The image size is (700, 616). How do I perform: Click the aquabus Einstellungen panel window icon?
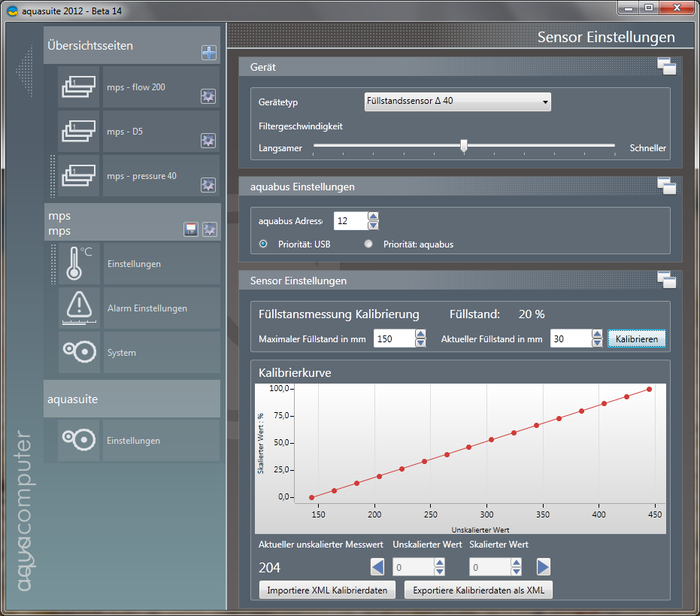tap(666, 186)
